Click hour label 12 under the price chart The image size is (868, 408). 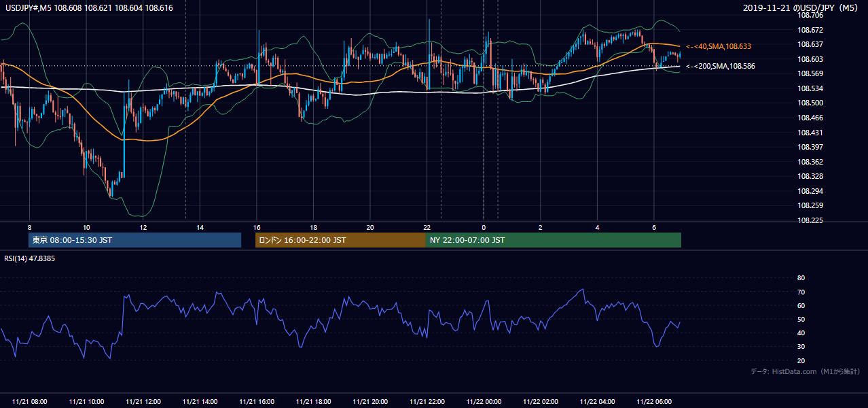click(143, 227)
